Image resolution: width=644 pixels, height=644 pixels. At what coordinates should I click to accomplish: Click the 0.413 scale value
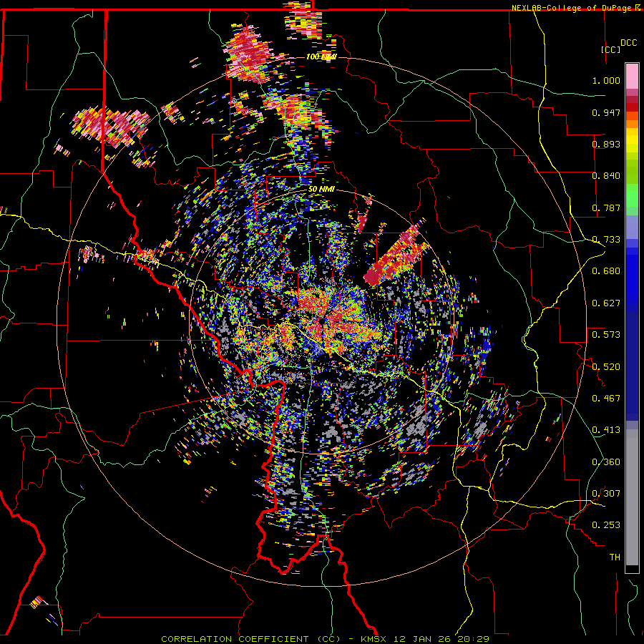[606, 430]
